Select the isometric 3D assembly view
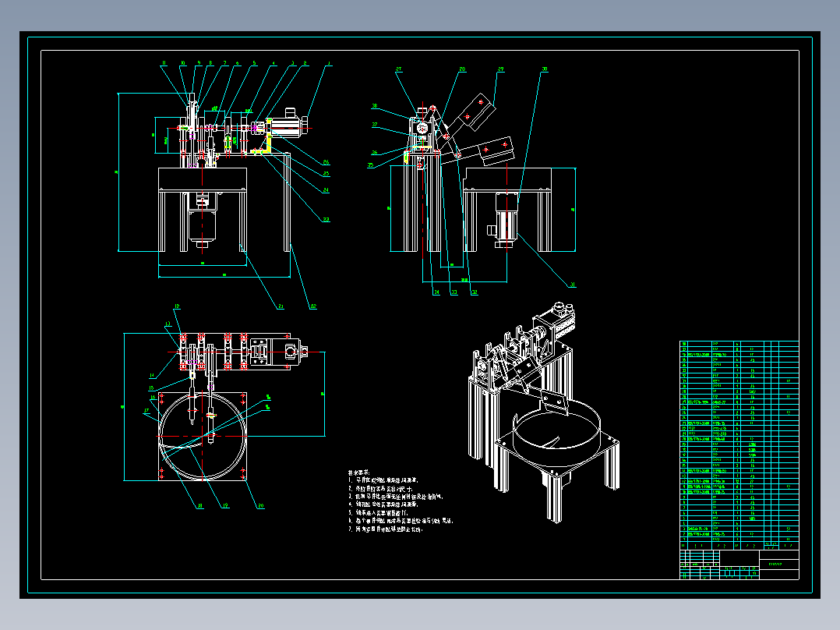840x630 pixels. [x=544, y=412]
